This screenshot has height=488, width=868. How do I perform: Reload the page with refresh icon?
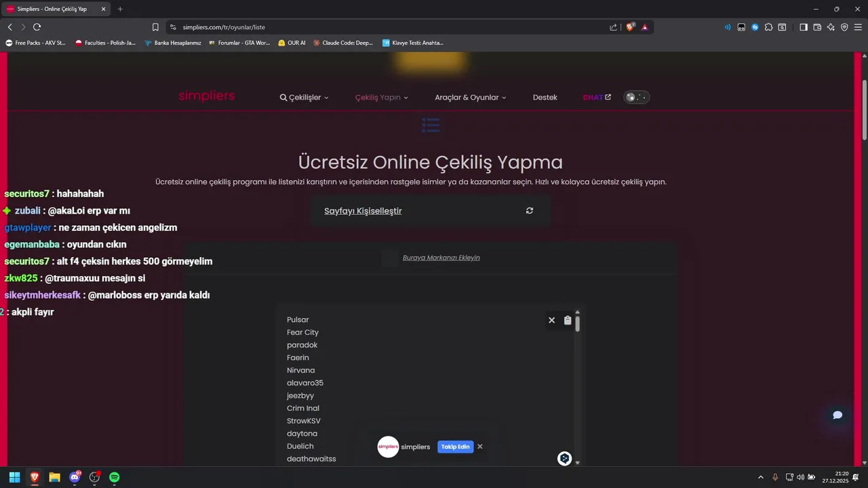click(37, 27)
